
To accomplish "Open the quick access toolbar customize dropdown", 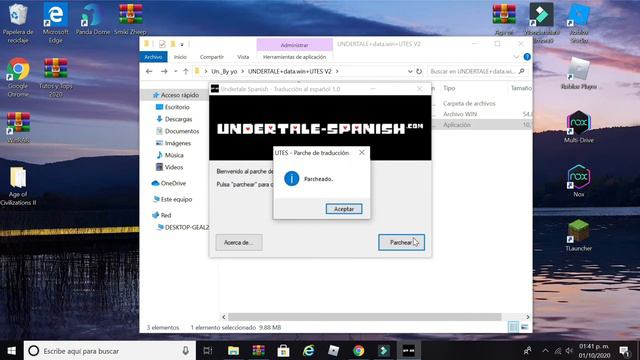I will point(182,44).
